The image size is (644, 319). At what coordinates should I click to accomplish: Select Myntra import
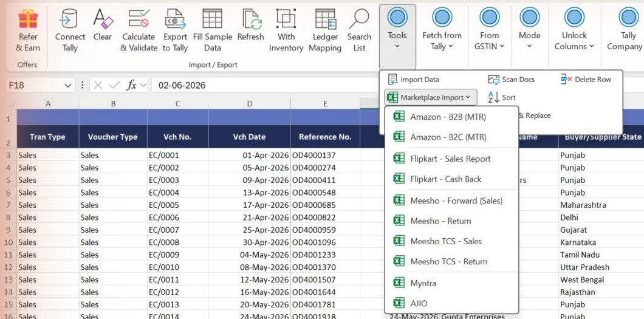pyautogui.click(x=451, y=283)
